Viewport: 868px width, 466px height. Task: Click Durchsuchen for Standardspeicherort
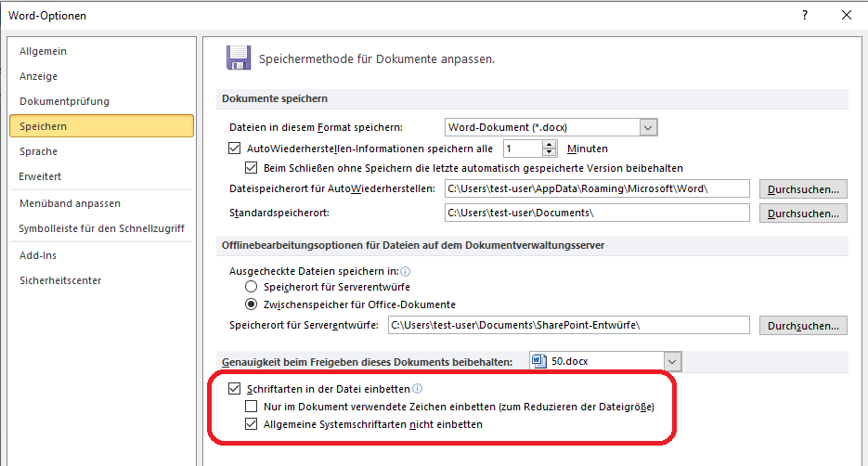point(803,214)
